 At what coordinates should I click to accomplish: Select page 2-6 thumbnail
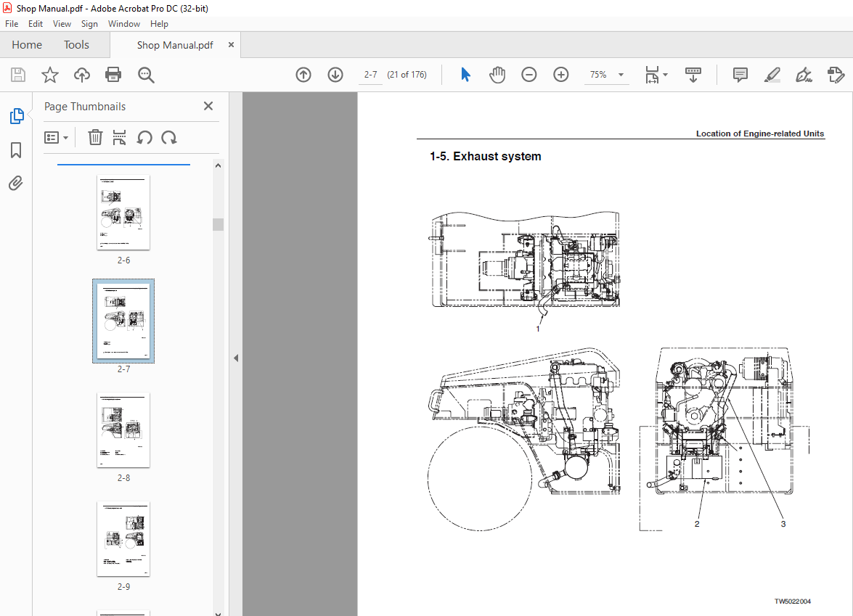pos(123,213)
